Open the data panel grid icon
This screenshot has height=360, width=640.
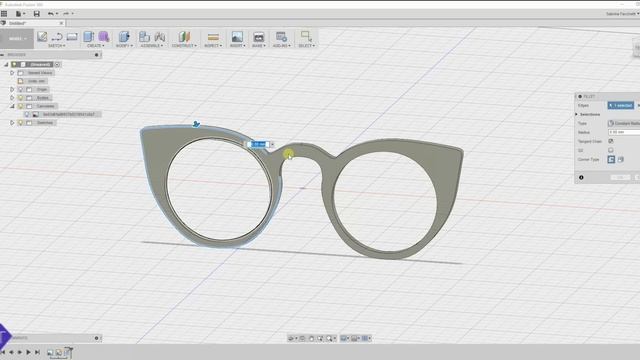click(x=4, y=13)
